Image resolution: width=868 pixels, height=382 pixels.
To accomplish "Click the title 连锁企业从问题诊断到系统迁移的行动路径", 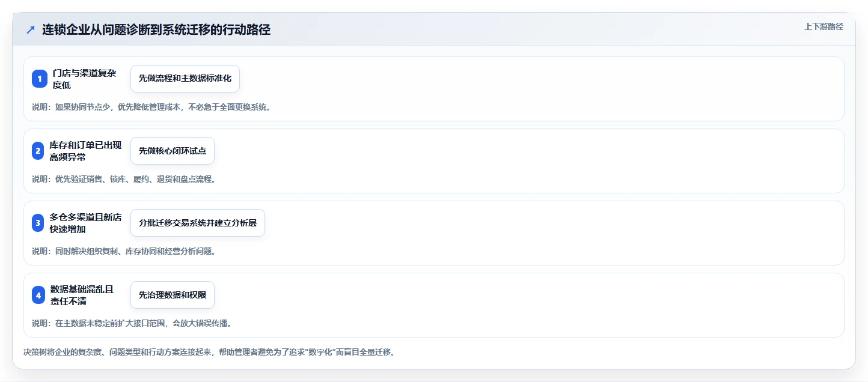I will [x=156, y=29].
